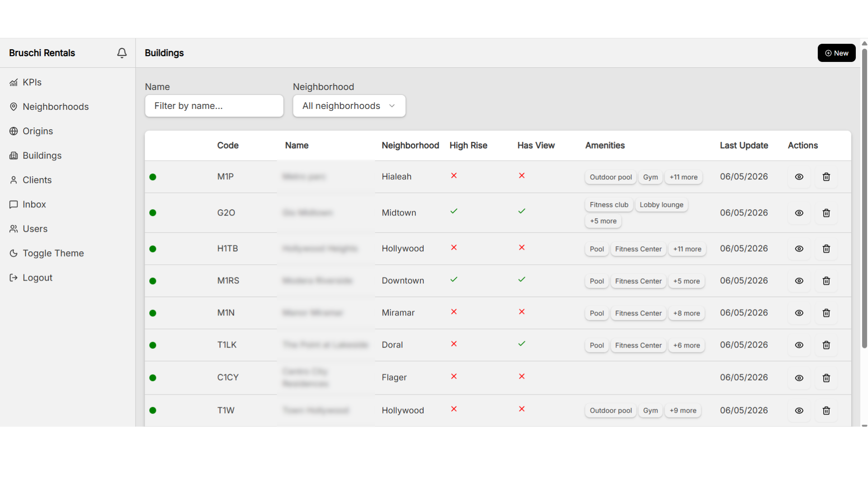Click the Buildings sidebar icon
Viewport: 868px width, 488px height.
point(14,155)
